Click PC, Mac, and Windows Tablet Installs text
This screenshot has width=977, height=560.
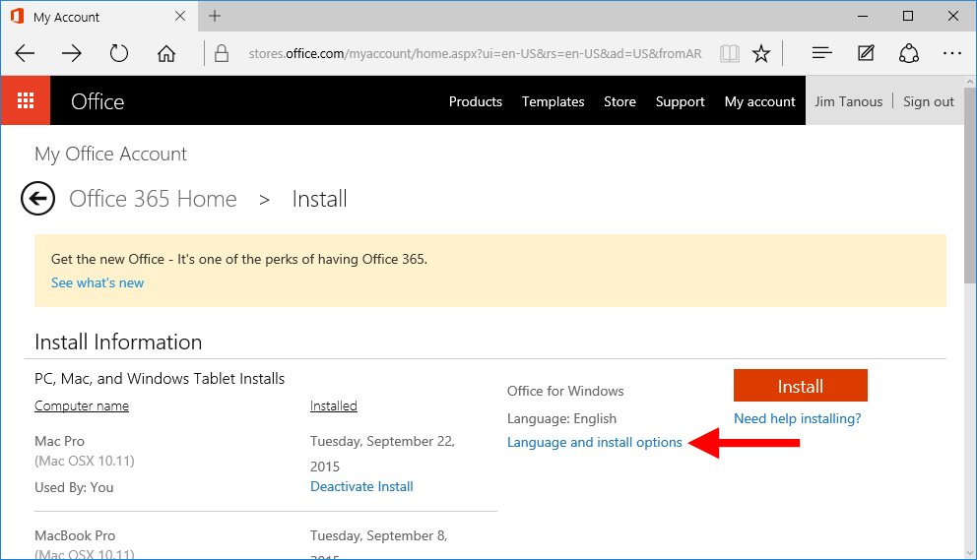tap(160, 379)
